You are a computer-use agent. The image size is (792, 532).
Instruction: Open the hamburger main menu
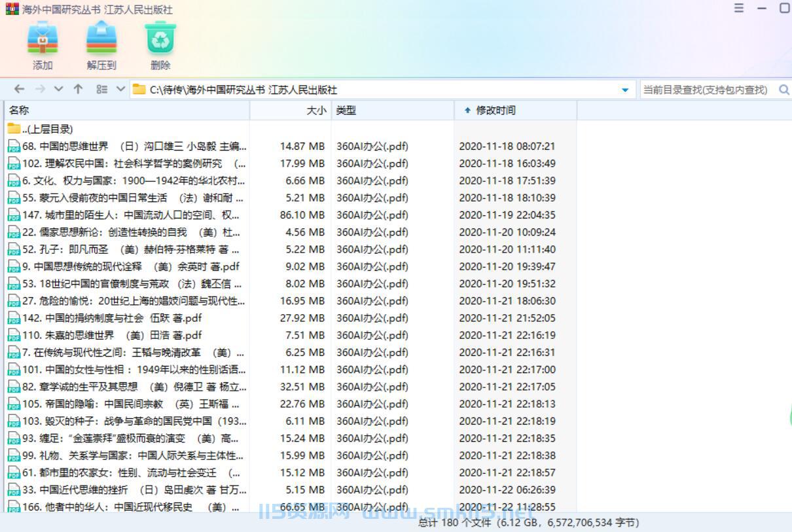[x=738, y=8]
